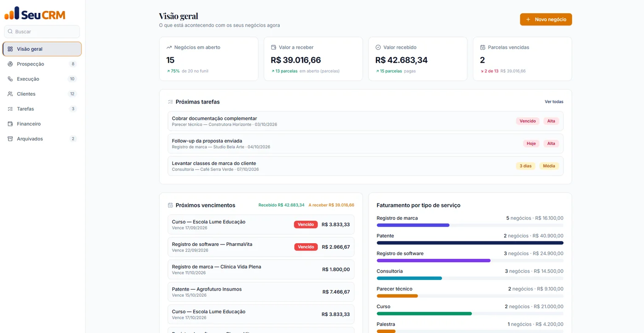Click the Execução sidebar icon
The image size is (644, 333).
(10, 79)
